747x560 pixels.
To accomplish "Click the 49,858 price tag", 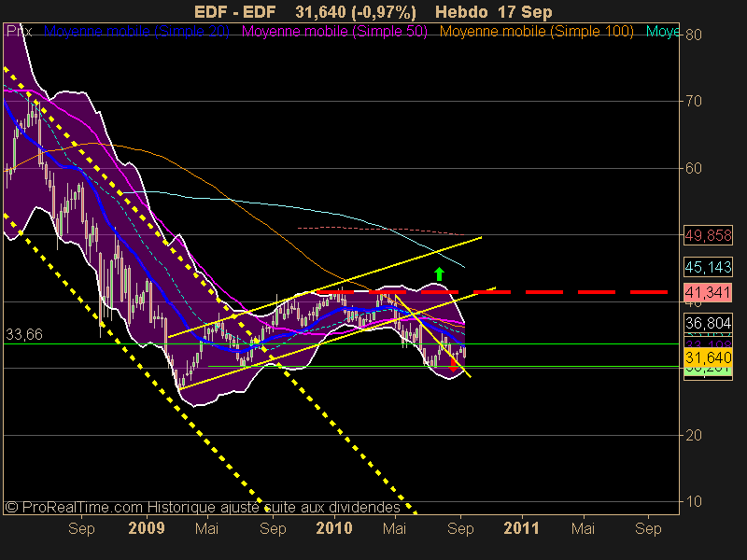I will point(708,235).
